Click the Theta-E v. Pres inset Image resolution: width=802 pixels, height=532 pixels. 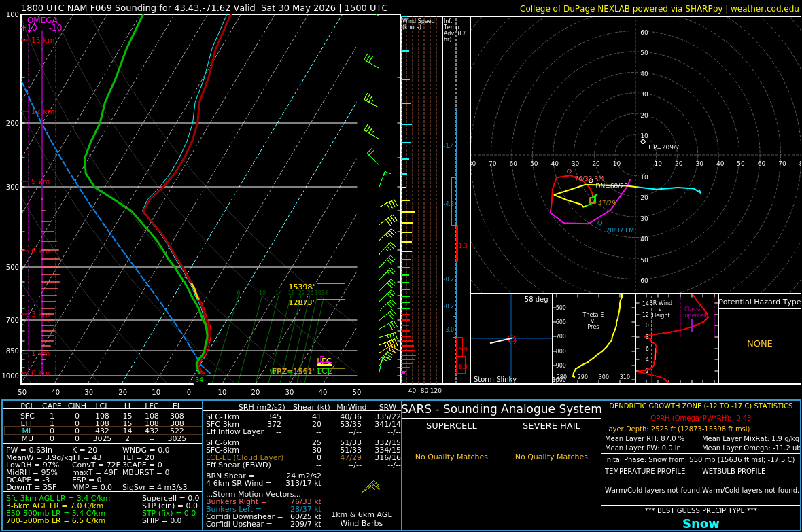(594, 338)
